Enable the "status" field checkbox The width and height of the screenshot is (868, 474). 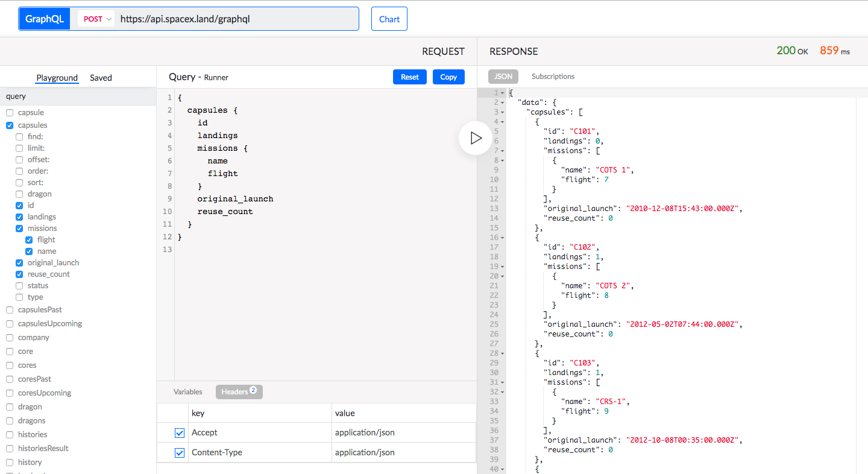[19, 285]
